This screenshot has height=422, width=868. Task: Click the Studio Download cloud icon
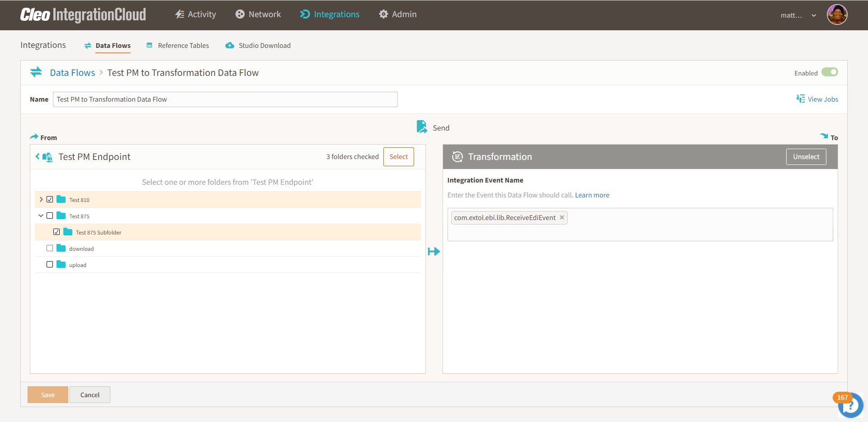[x=230, y=46]
